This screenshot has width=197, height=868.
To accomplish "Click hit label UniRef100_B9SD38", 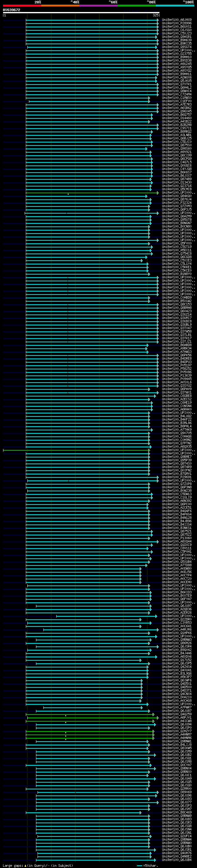I will coord(177,61).
